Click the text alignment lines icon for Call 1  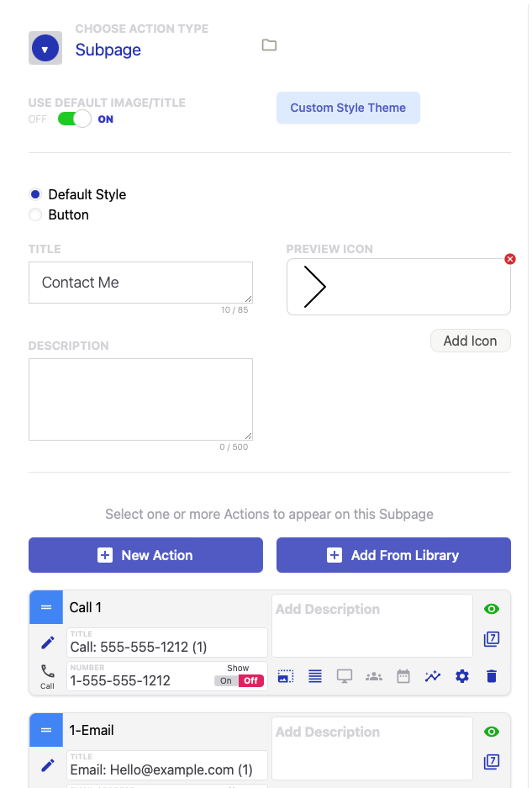point(315,676)
